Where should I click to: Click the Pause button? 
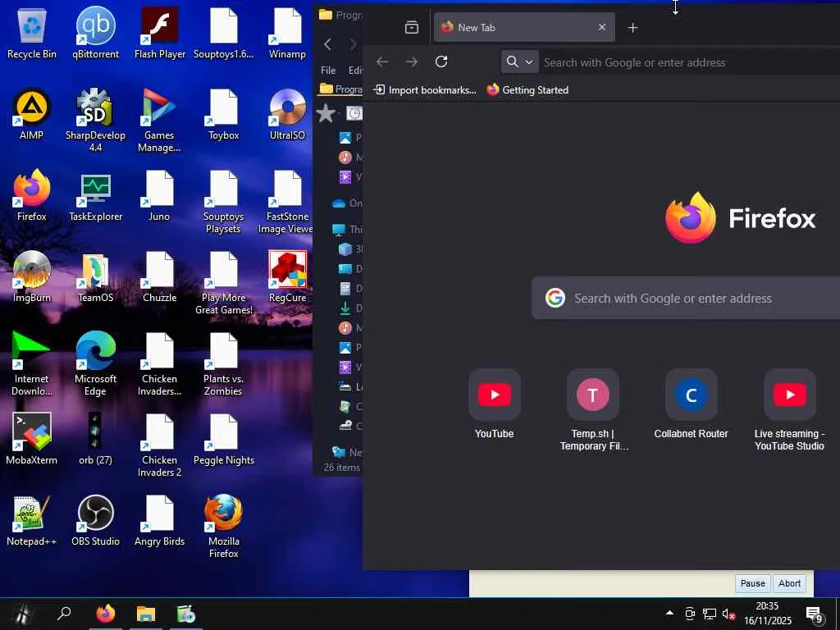point(753,583)
